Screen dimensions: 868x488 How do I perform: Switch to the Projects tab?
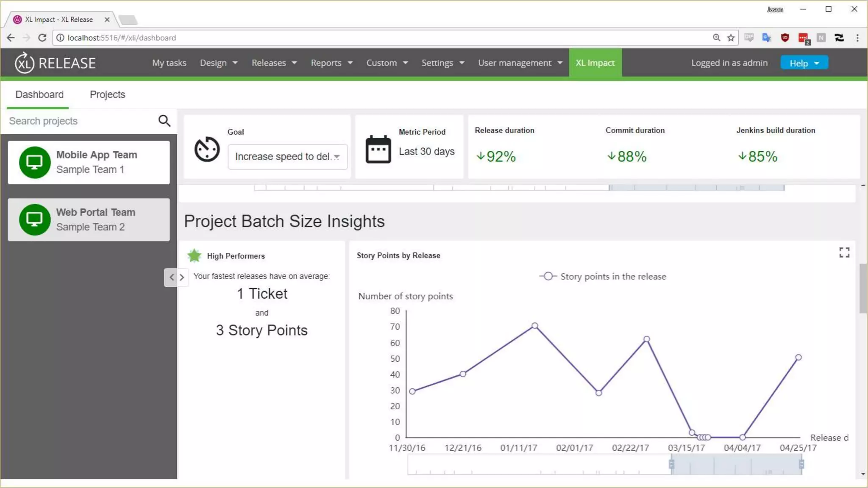(x=107, y=94)
